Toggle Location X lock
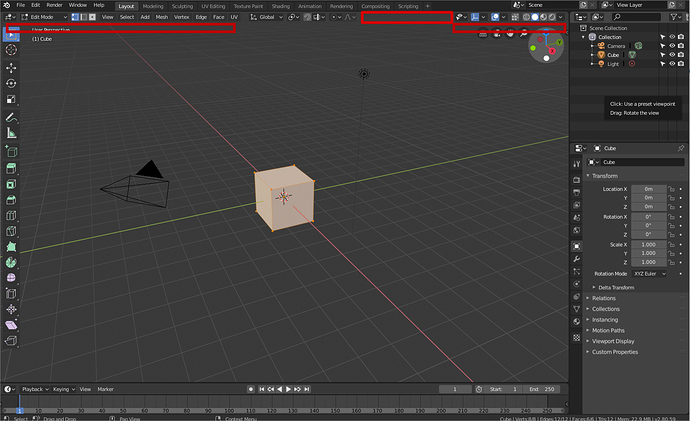 pos(671,189)
